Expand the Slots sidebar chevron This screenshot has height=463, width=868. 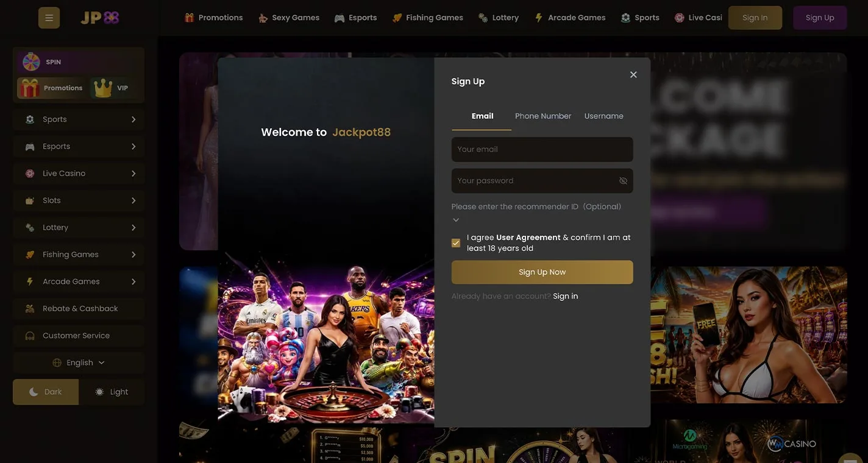click(x=133, y=200)
